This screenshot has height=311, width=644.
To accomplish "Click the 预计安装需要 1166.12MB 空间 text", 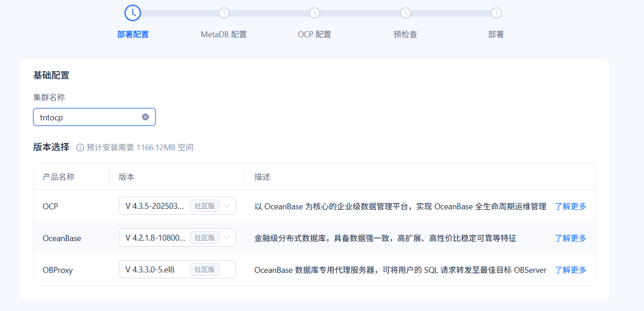I will coord(140,148).
